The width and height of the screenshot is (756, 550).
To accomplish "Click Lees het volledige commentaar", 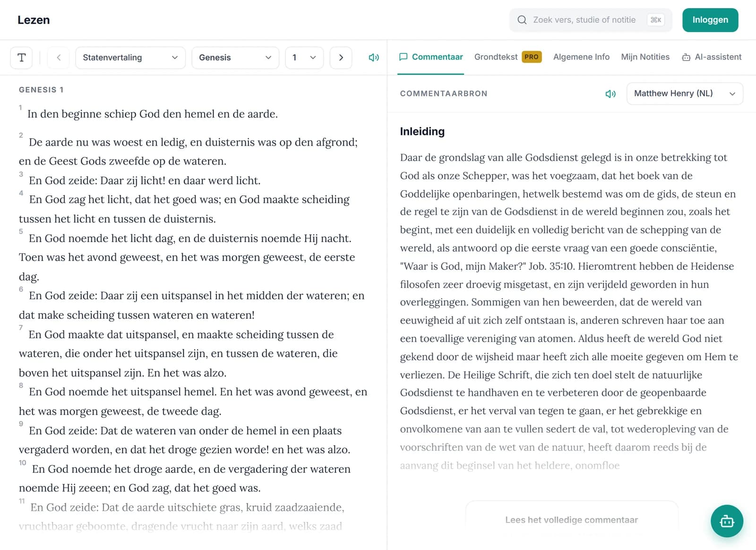I will click(x=571, y=520).
